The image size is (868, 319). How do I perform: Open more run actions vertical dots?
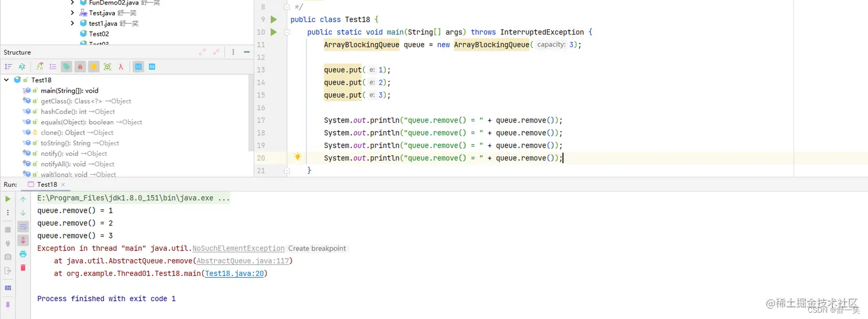click(8, 213)
